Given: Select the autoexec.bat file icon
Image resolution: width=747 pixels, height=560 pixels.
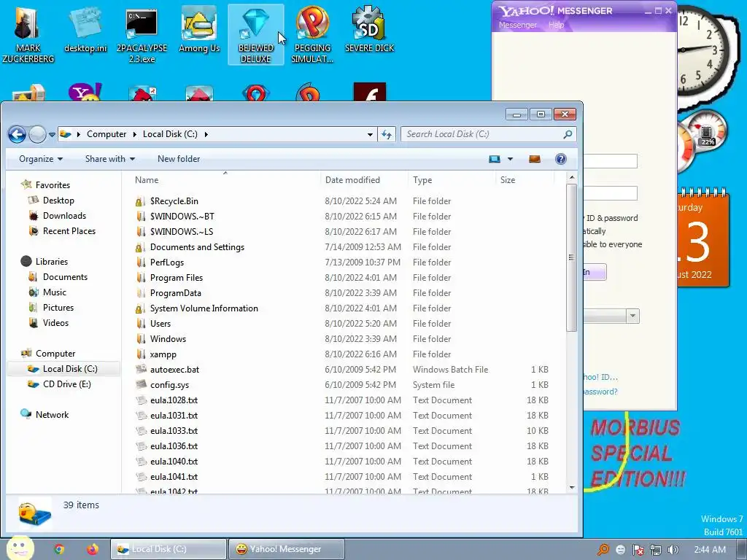Looking at the screenshot, I should [141, 370].
